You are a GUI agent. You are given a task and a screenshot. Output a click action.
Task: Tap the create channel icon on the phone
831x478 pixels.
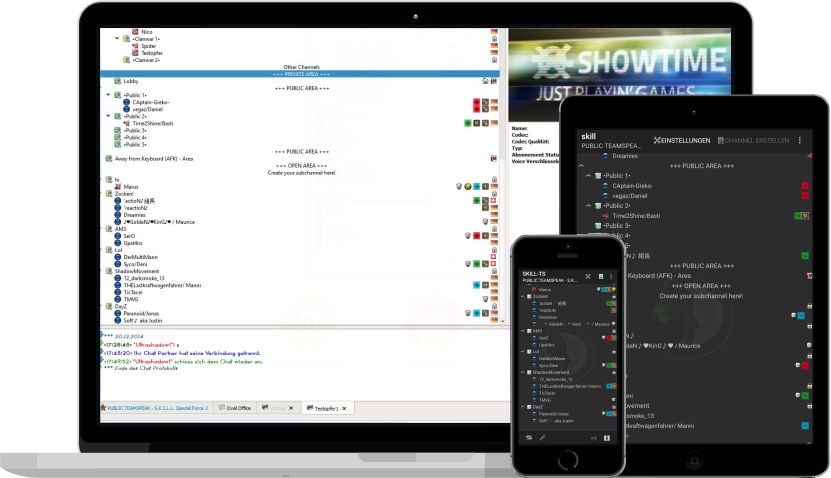(601, 276)
